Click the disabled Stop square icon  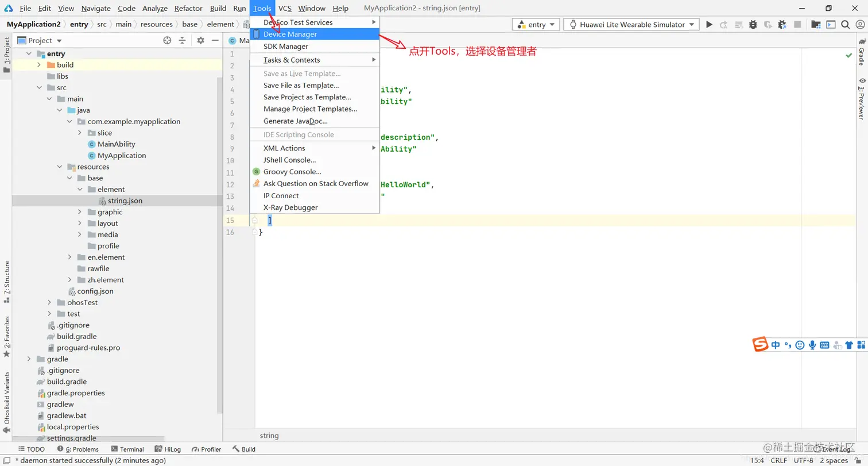[797, 25]
